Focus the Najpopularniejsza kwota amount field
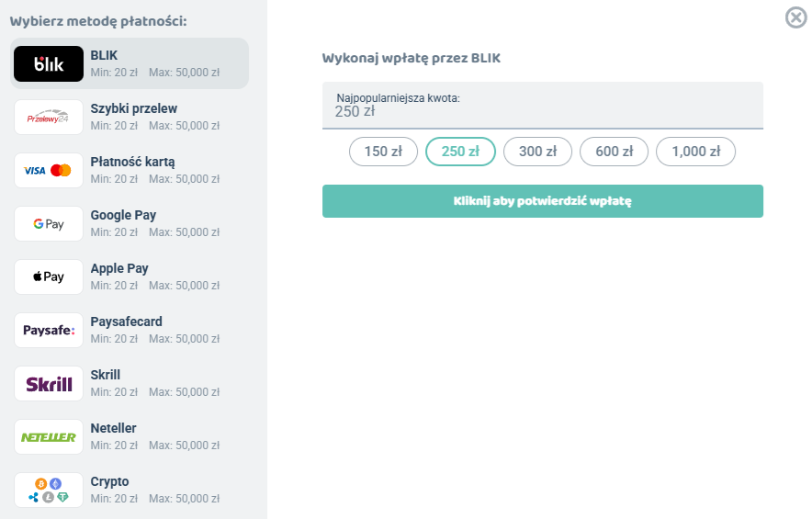 pos(542,110)
